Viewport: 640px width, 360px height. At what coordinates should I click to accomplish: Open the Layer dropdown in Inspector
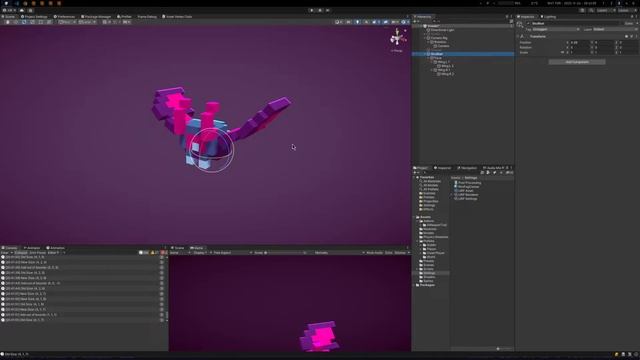(x=616, y=29)
